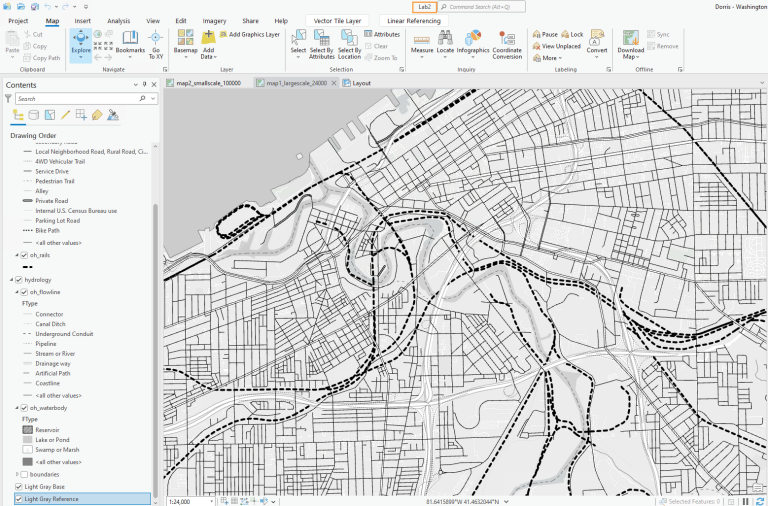Toggle off the Light Gray Base layer

[x=18, y=487]
